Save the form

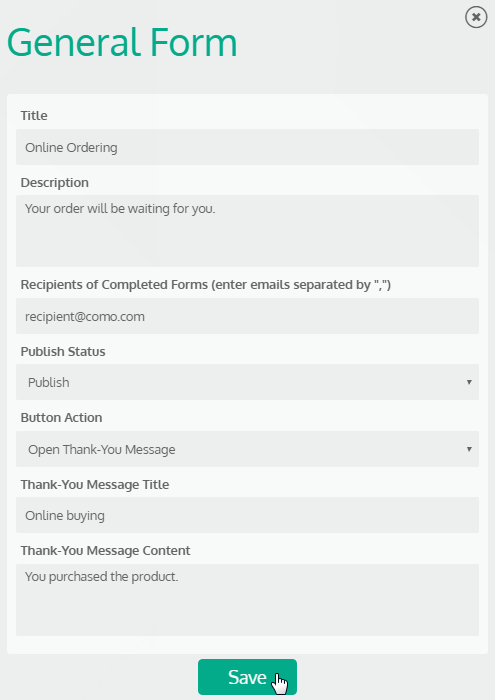247,677
